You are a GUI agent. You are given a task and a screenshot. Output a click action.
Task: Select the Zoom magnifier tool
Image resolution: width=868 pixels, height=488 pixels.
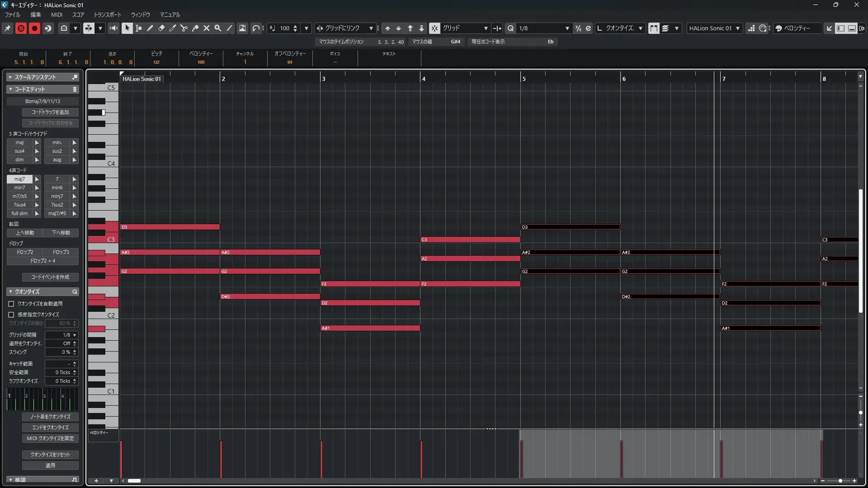[218, 28]
